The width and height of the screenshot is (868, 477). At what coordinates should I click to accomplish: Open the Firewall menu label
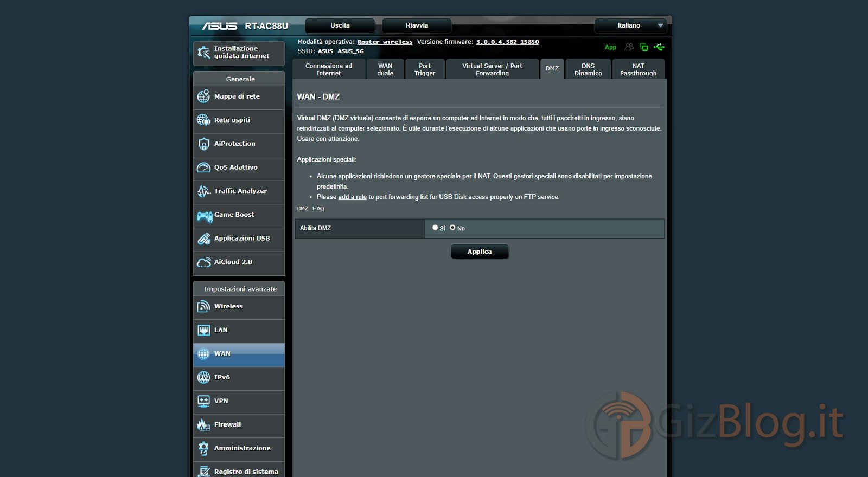tap(228, 424)
